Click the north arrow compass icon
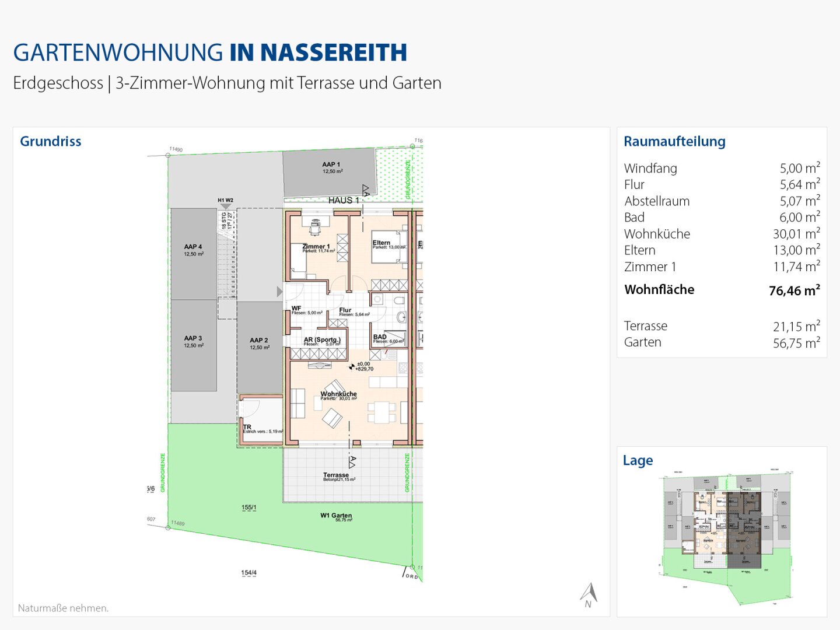The image size is (840, 630). coord(589,595)
